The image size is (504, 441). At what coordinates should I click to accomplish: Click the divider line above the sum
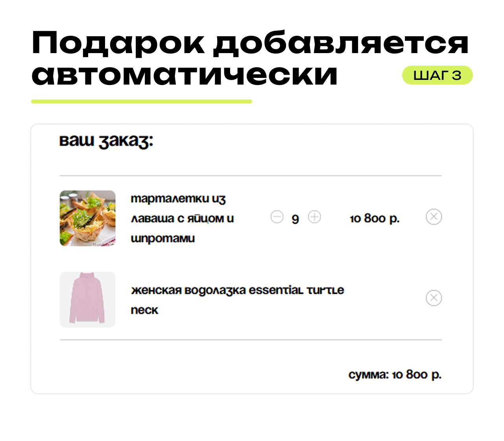pyautogui.click(x=251, y=340)
